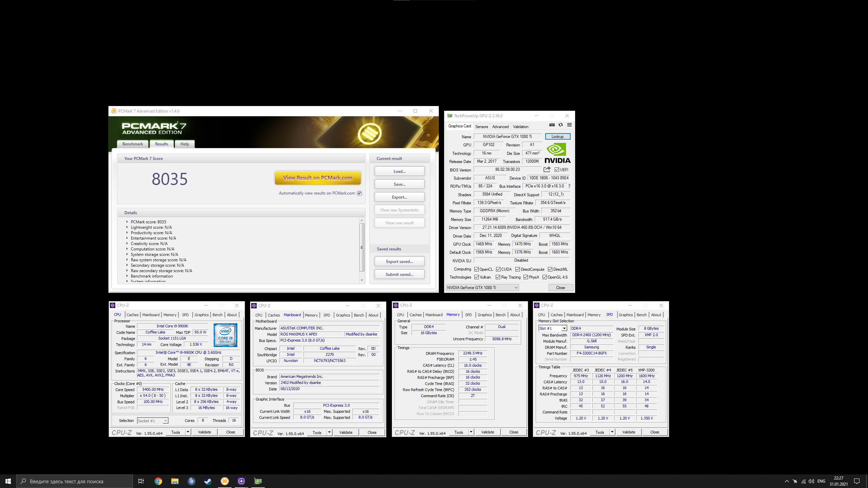Click the PCMark 7 title bar icon
Viewport: 868px width, 488px height.
click(114, 111)
